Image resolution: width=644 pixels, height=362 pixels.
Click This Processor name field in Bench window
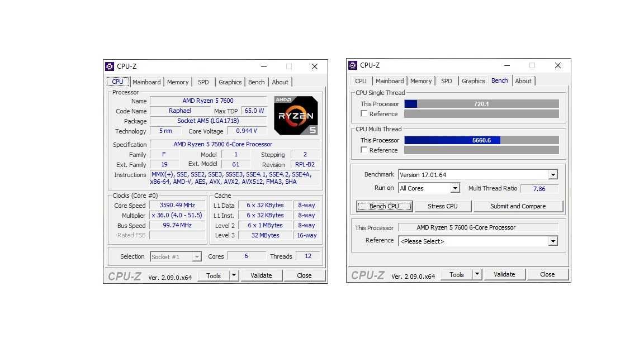coord(479,227)
